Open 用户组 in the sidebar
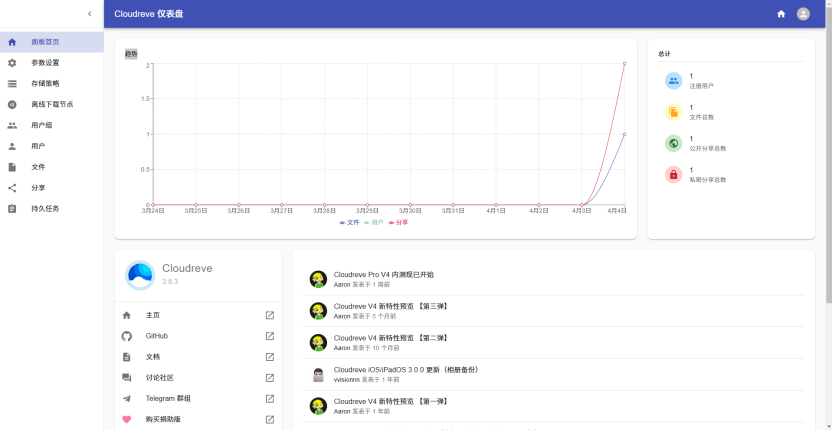Image resolution: width=832 pixels, height=430 pixels. coord(51,125)
